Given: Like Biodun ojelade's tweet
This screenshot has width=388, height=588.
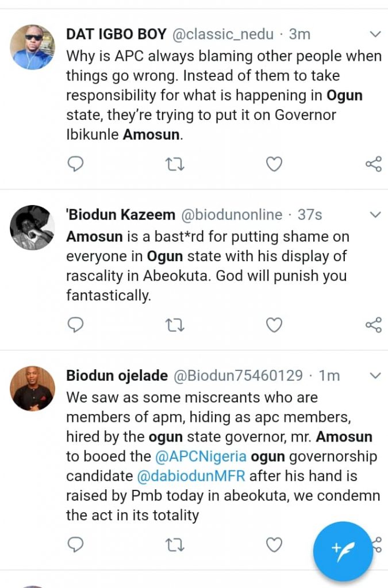Looking at the screenshot, I should click(x=274, y=544).
